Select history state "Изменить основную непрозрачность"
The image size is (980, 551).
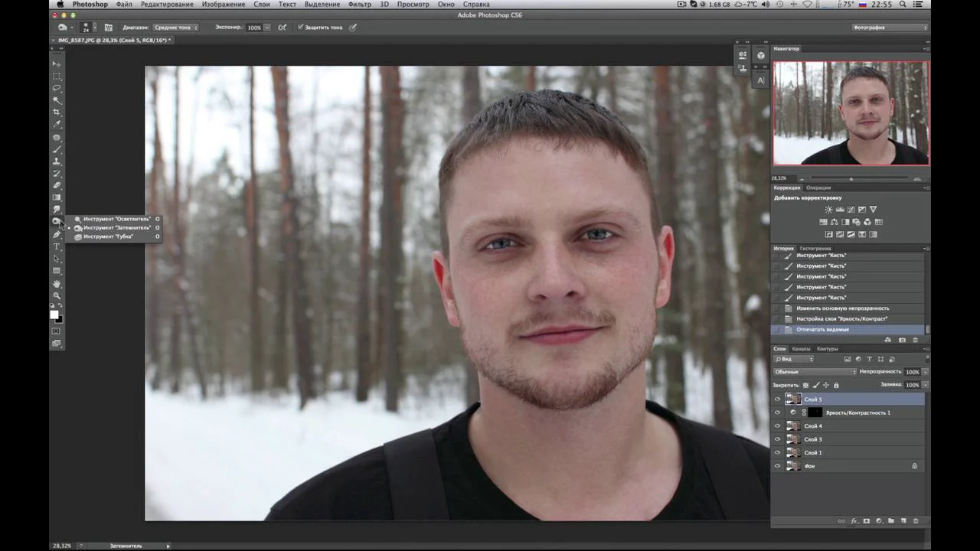848,308
